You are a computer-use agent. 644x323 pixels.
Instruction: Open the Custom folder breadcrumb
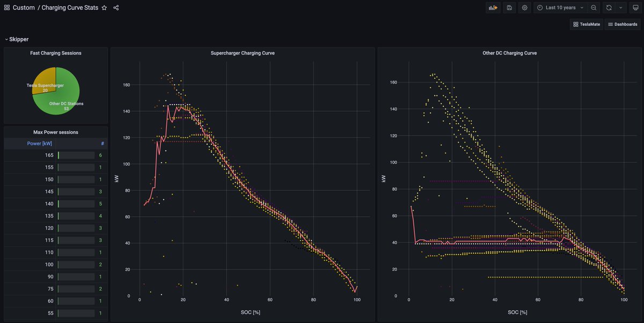click(24, 8)
